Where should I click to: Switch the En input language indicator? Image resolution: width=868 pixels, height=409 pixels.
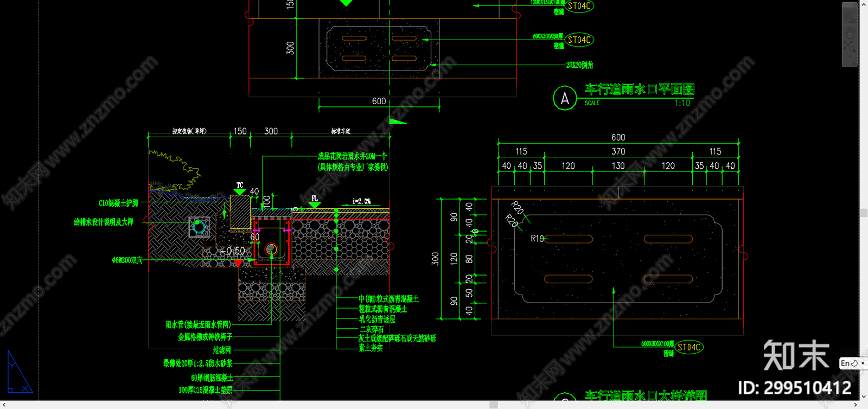pyautogui.click(x=845, y=363)
